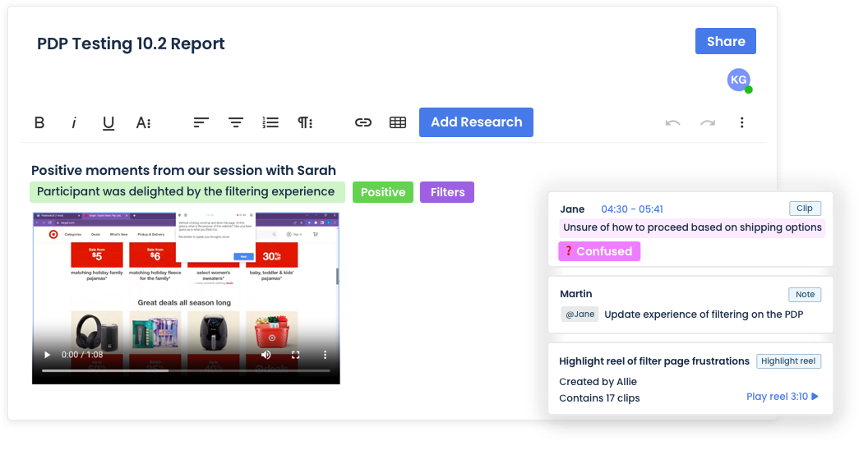Play the embedded session video
Screen dimensions: 868x450
click(x=47, y=355)
